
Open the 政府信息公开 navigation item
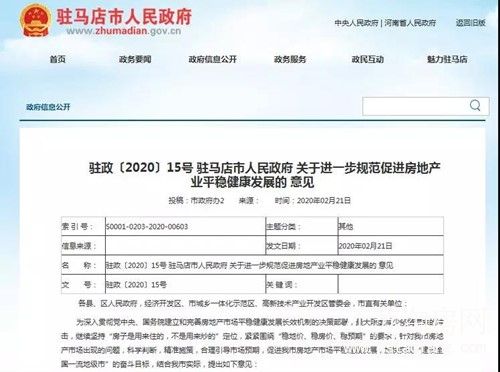pyautogui.click(x=213, y=59)
